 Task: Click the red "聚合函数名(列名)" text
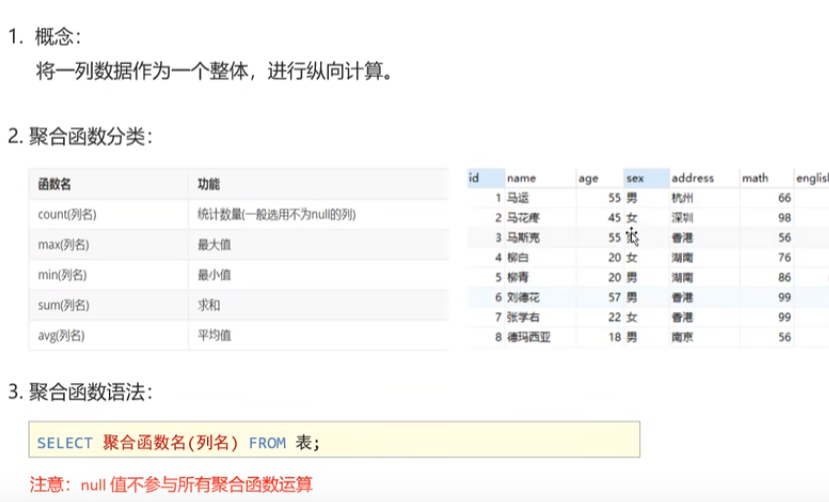click(x=170, y=442)
